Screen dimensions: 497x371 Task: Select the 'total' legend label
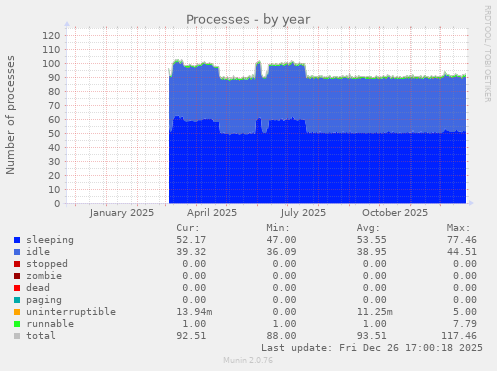(41, 336)
